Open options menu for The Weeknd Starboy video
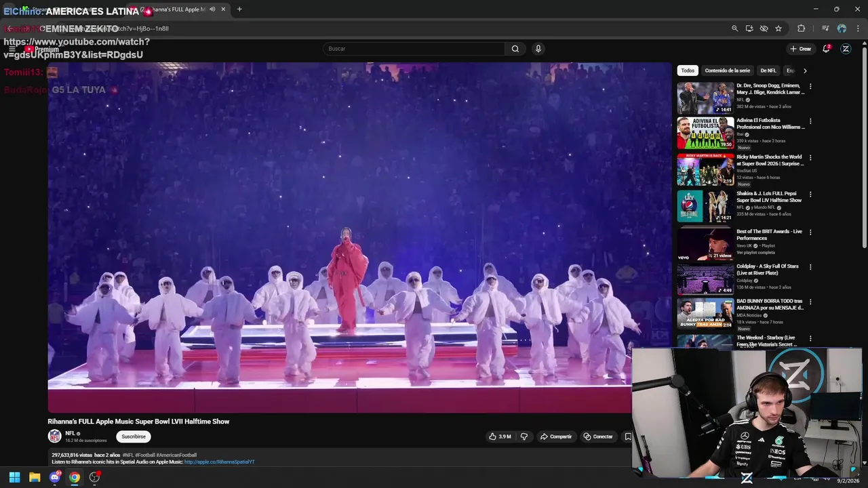The width and height of the screenshot is (868, 488). (x=810, y=339)
